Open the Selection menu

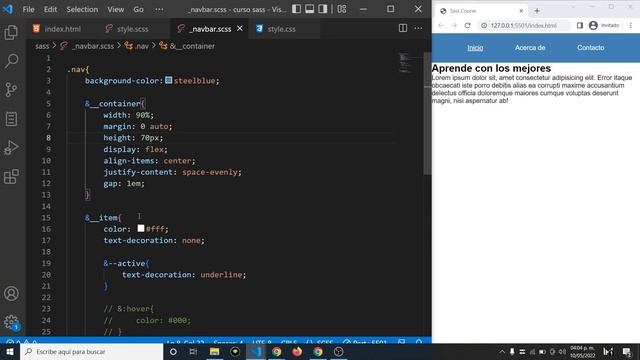click(x=82, y=9)
